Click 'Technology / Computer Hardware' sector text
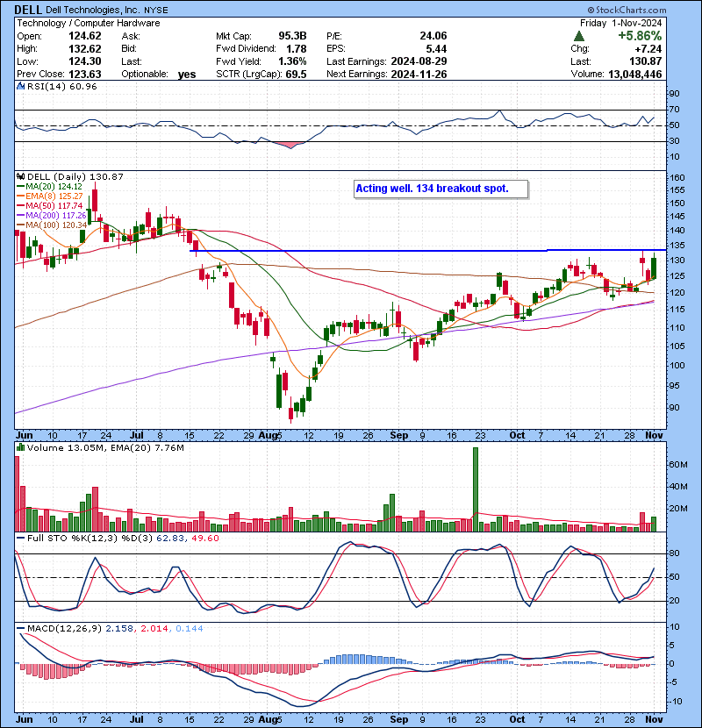 tap(89, 23)
